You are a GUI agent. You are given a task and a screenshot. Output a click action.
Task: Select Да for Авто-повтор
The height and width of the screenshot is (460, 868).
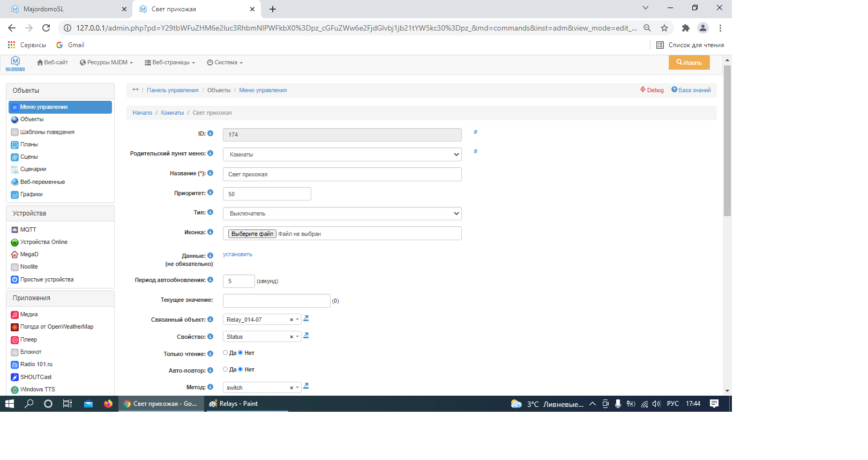[x=226, y=369]
